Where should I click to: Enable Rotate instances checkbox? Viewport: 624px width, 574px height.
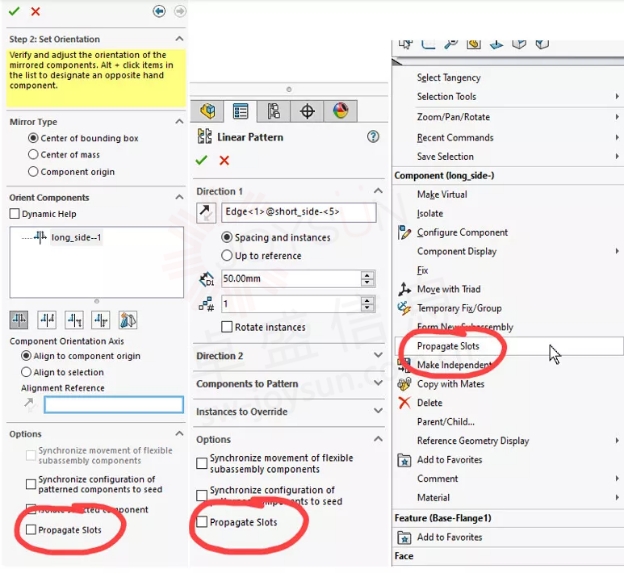[227, 327]
